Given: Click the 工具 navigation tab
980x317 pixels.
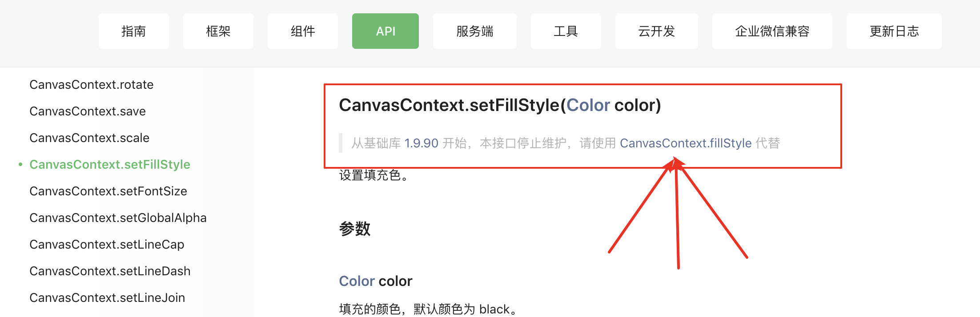Looking at the screenshot, I should [x=566, y=31].
